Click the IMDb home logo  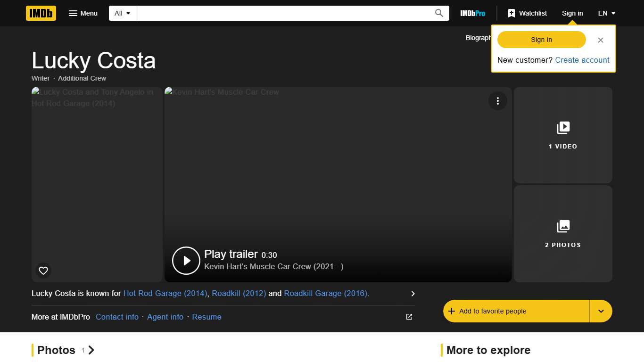pos(41,13)
